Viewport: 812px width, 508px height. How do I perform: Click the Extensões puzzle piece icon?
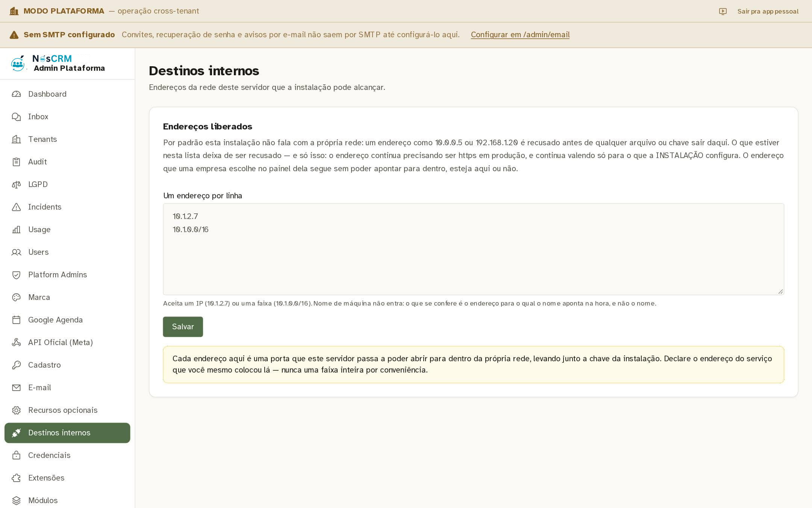(x=16, y=478)
